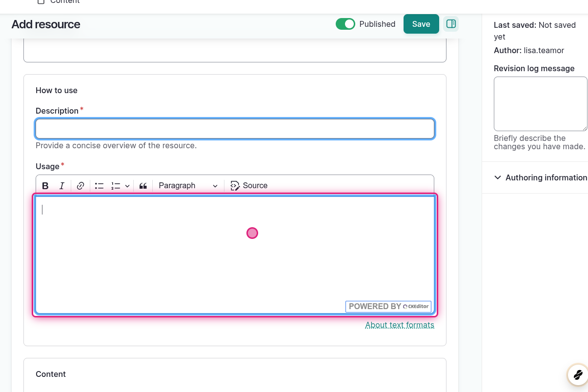Apply italic formatting in Usage editor
The height and width of the screenshot is (392, 588).
point(62,186)
